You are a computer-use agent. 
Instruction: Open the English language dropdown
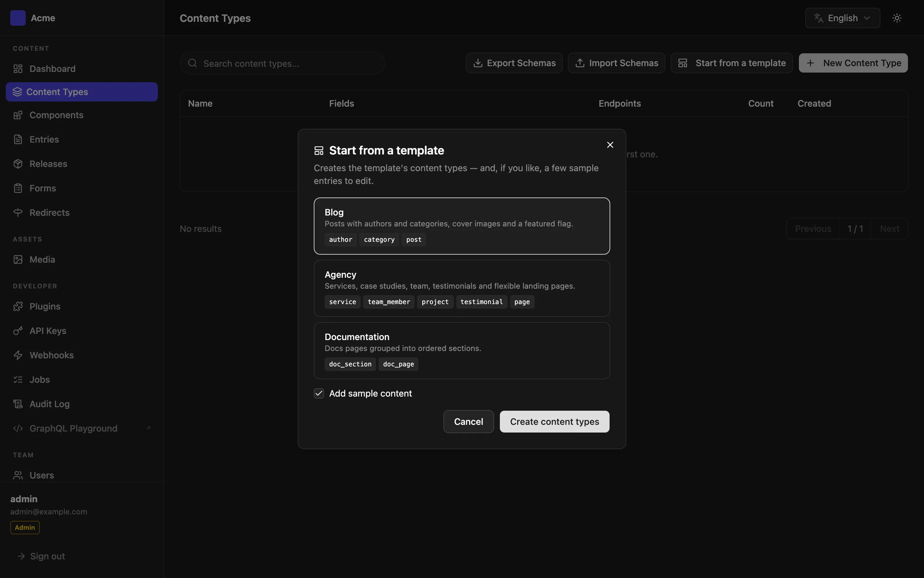(x=843, y=18)
